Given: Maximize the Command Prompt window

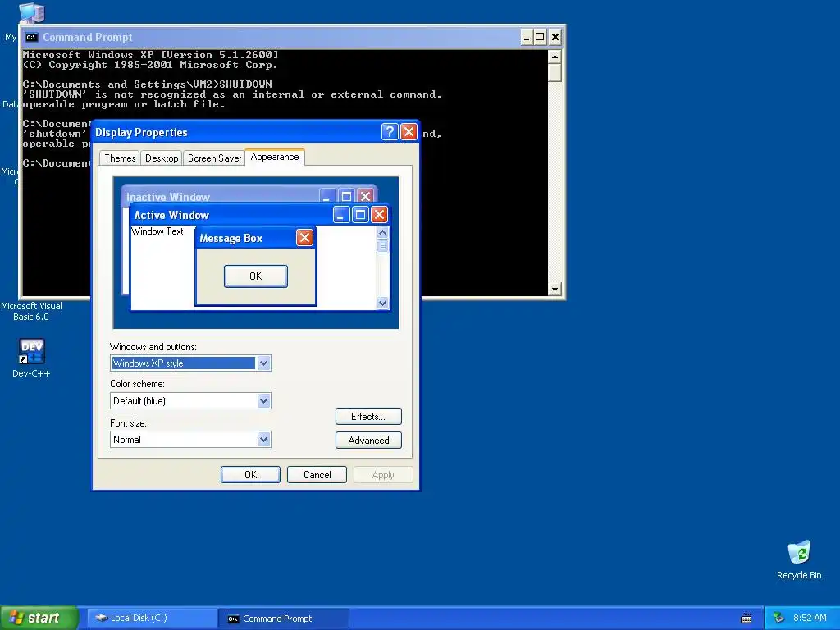Looking at the screenshot, I should (x=540, y=37).
